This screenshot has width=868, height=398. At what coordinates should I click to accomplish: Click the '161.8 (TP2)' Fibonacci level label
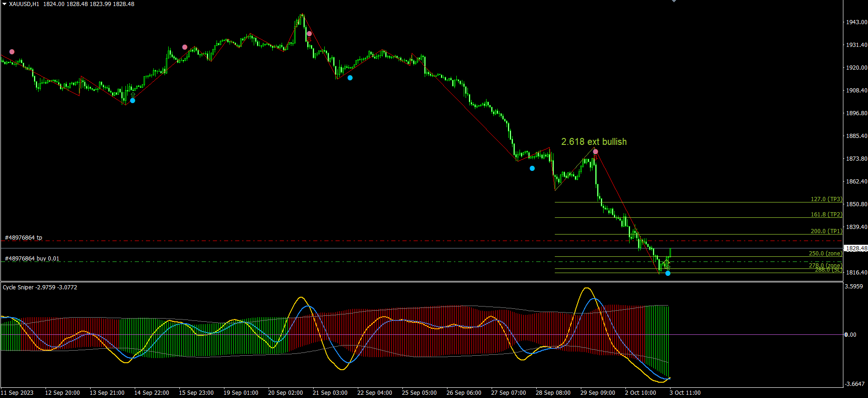point(826,215)
